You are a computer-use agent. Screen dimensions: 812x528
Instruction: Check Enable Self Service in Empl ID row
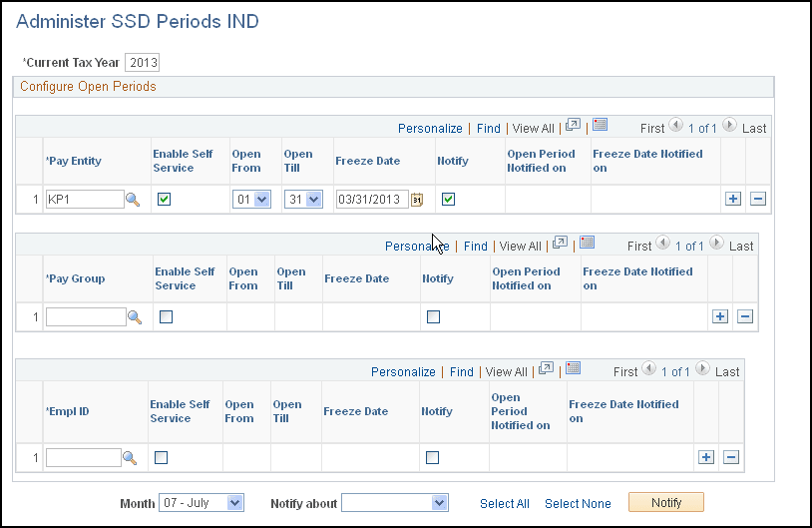161,457
